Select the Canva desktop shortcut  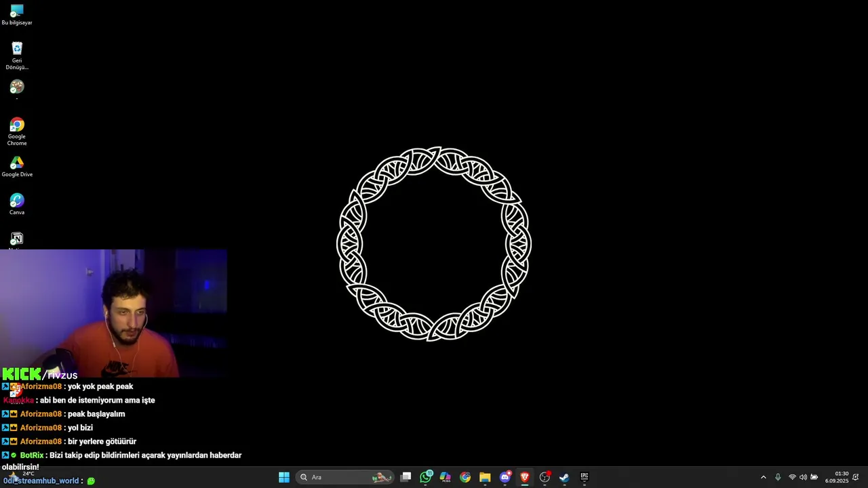pyautogui.click(x=17, y=205)
